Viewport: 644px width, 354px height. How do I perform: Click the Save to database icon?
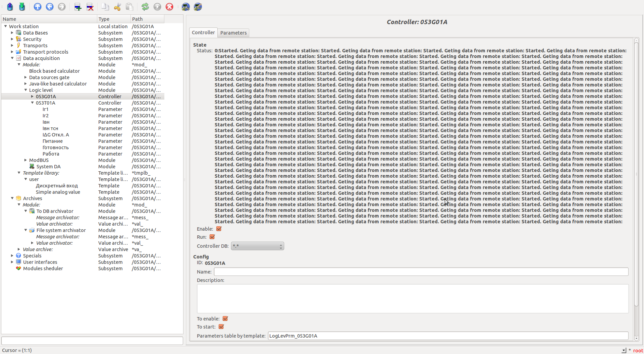click(x=22, y=7)
